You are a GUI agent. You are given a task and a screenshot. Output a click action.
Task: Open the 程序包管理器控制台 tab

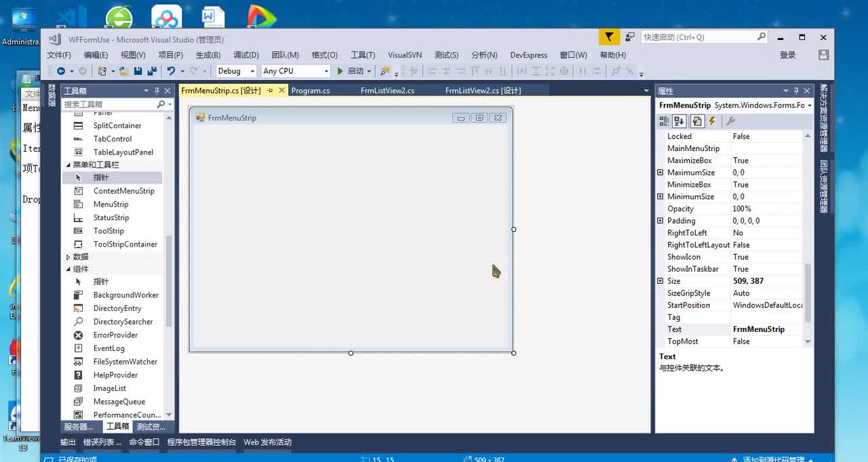201,442
